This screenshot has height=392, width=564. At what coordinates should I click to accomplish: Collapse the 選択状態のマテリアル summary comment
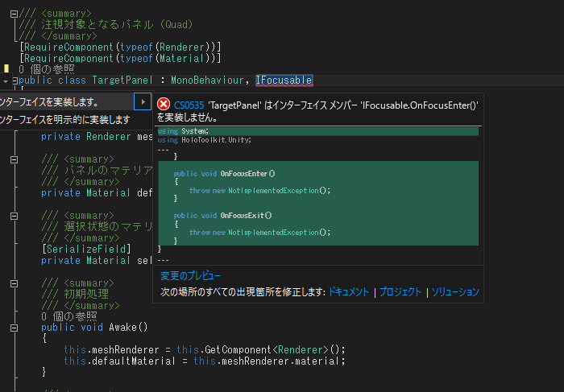(14, 216)
